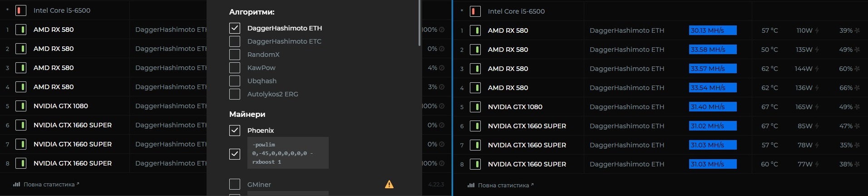The width and height of the screenshot is (868, 196).
Task: Click the statistics bar chart icon in right panel
Action: point(471,185)
